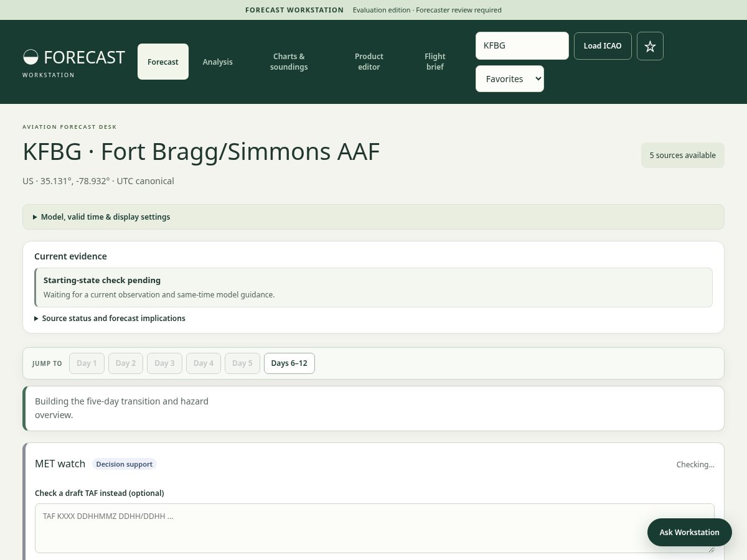Click the 5 sources available badge
747x560 pixels.
click(x=683, y=156)
